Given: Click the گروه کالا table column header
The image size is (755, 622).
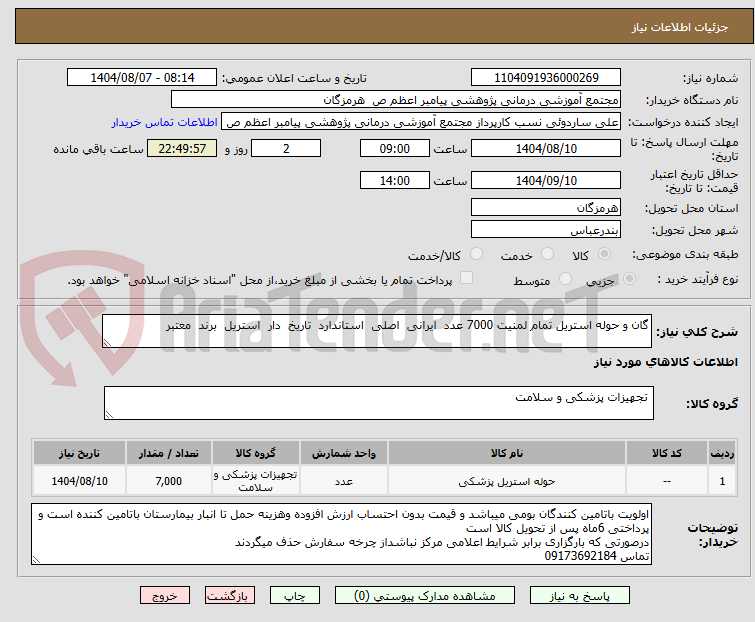Looking at the screenshot, I should point(256,453).
